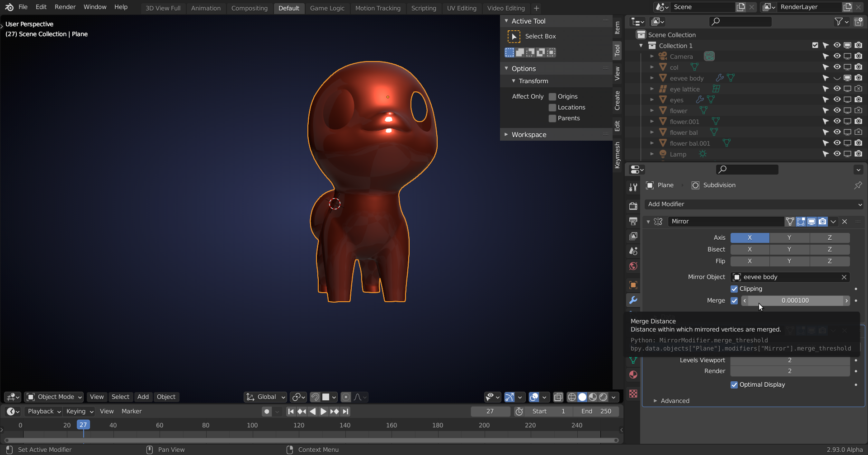Viewport: 868px width, 455px height.
Task: Click the current frame number field
Action: click(490, 412)
